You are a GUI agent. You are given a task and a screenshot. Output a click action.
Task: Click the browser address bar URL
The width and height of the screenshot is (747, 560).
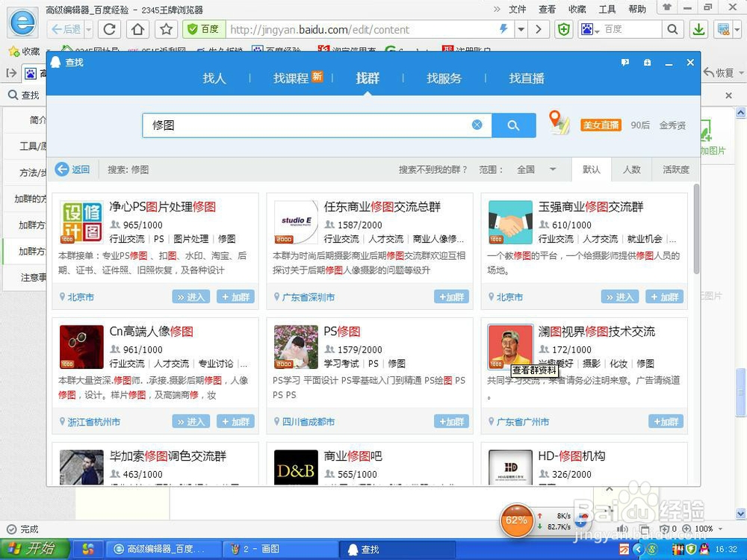tap(319, 30)
